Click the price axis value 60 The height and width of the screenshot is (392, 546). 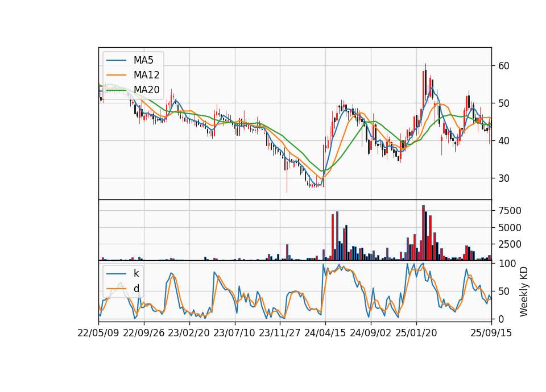pos(503,66)
